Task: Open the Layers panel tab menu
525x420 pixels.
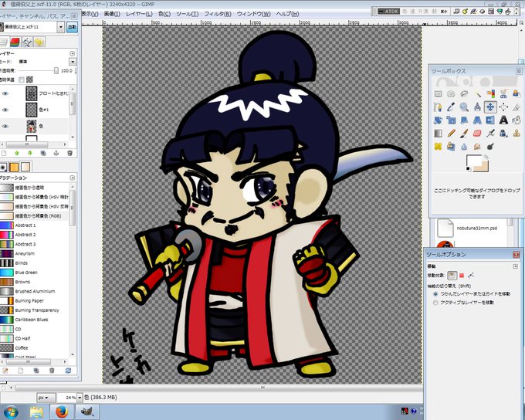Action: click(x=73, y=53)
